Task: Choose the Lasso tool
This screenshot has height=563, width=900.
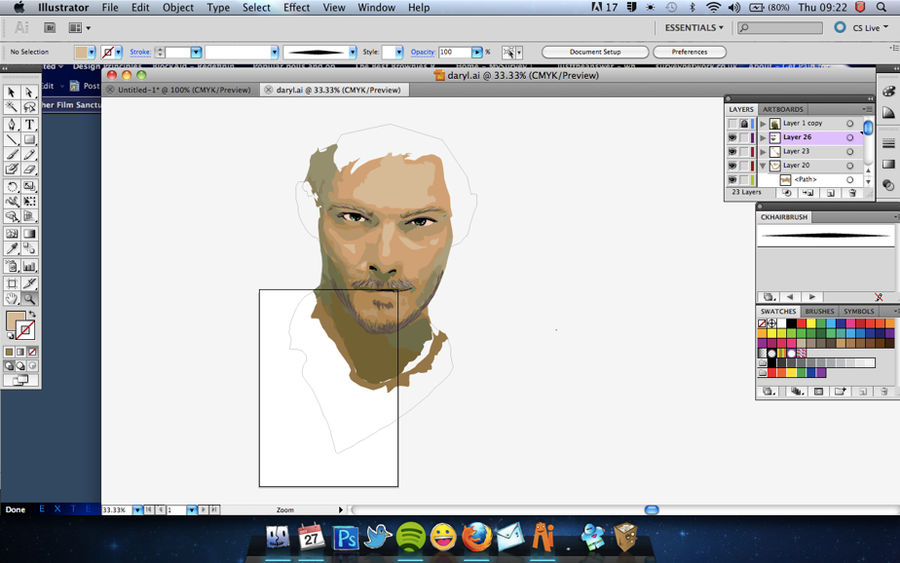Action: 29,107
